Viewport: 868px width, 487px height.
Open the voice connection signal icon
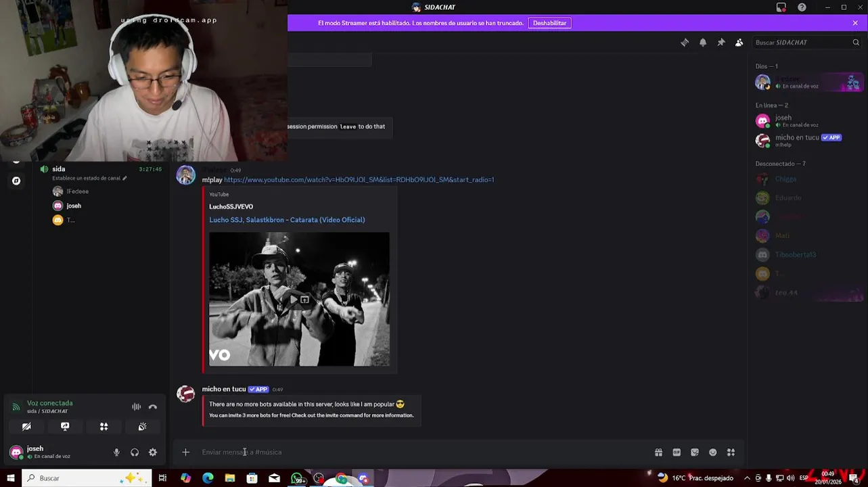point(16,407)
